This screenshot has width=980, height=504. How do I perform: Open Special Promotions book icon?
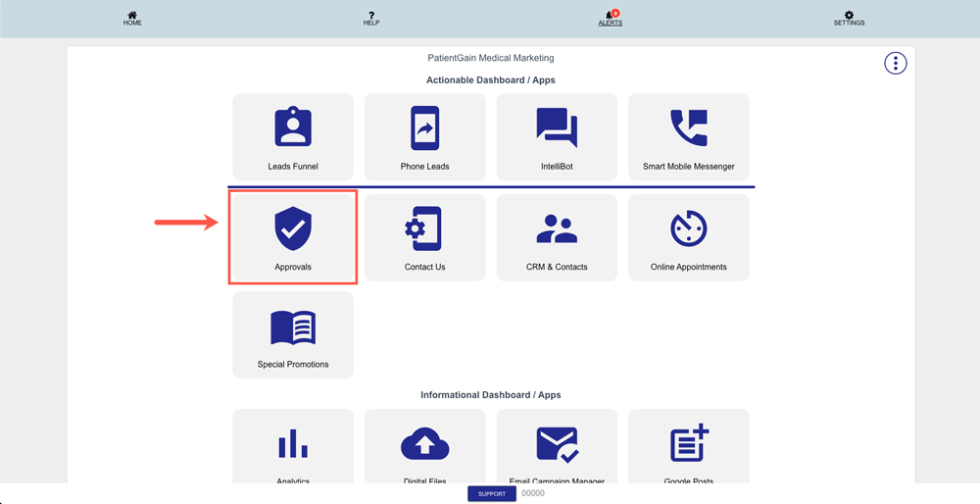point(293,328)
